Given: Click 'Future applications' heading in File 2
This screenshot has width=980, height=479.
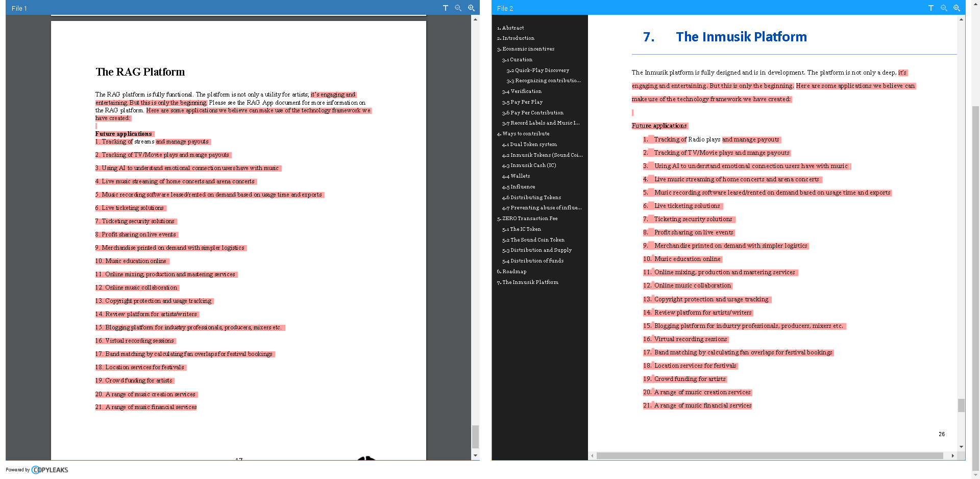Looking at the screenshot, I should (659, 126).
